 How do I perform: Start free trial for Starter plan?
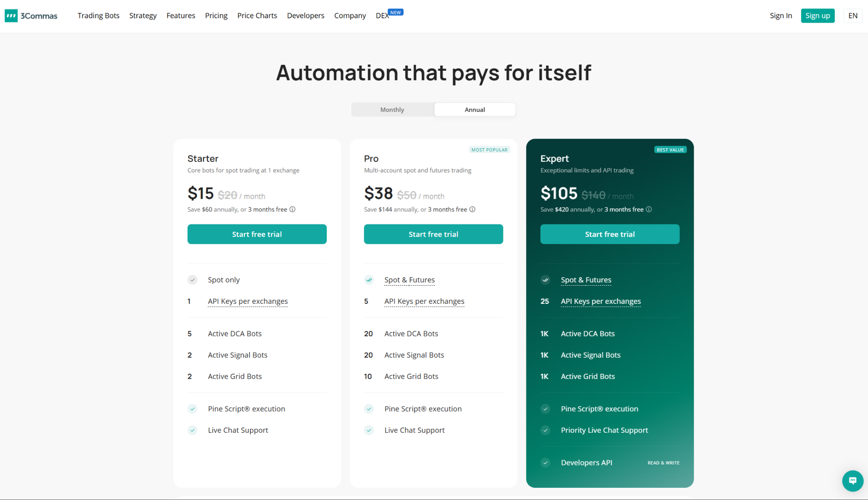click(x=257, y=234)
